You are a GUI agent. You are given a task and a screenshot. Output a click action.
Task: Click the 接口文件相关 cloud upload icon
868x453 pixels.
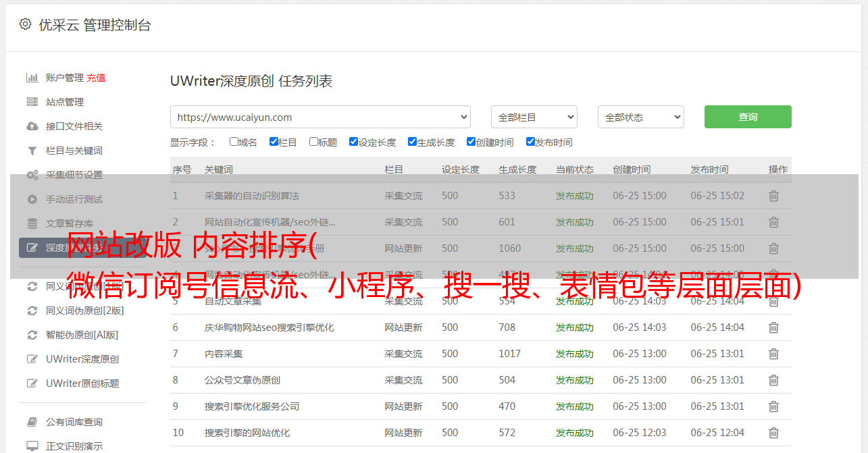coord(32,126)
